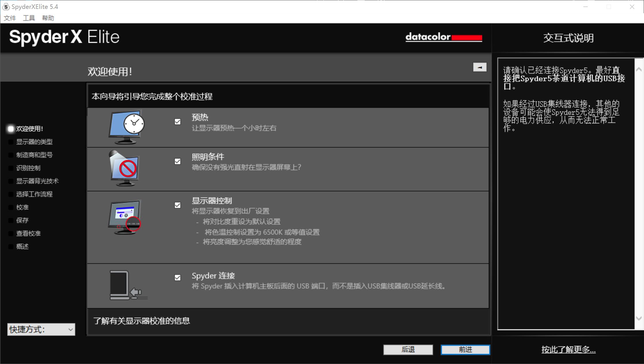Click the 预热 heading text
The height and width of the screenshot is (364, 644).
pos(200,117)
